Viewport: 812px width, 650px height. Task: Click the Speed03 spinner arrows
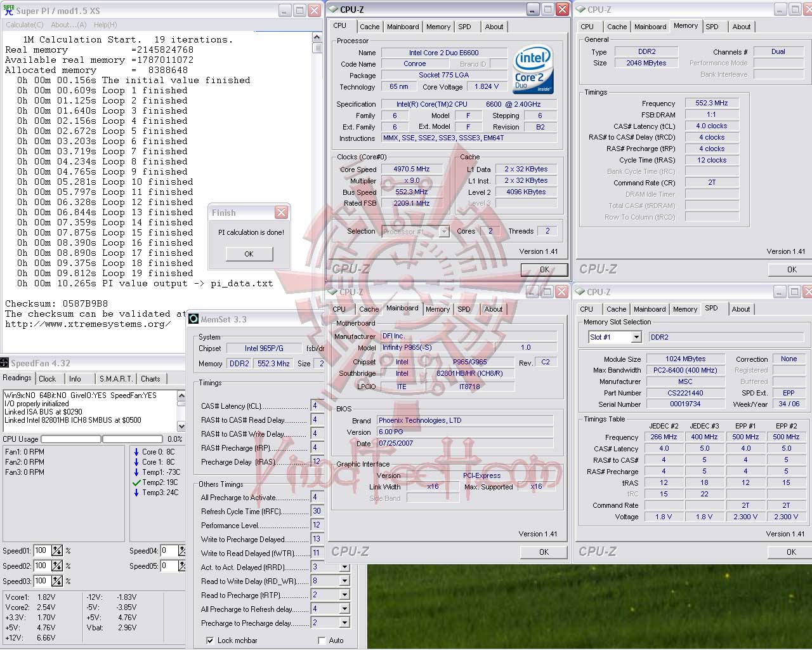point(57,581)
